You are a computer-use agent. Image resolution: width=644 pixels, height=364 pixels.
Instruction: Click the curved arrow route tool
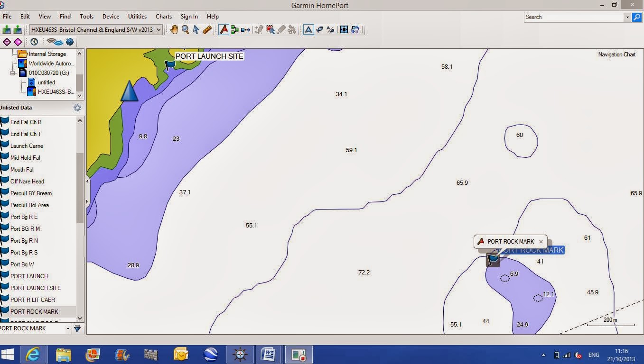tap(320, 30)
